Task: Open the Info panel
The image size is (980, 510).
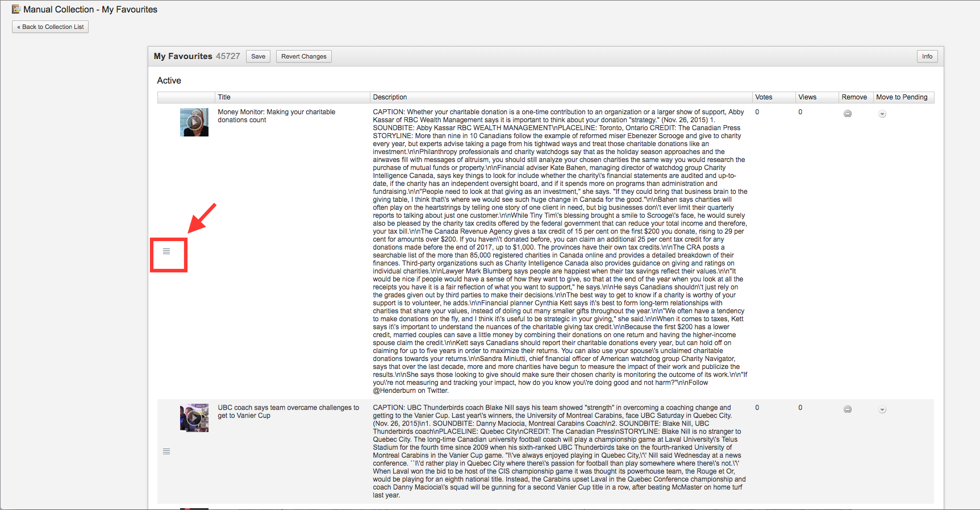Action: click(x=927, y=56)
